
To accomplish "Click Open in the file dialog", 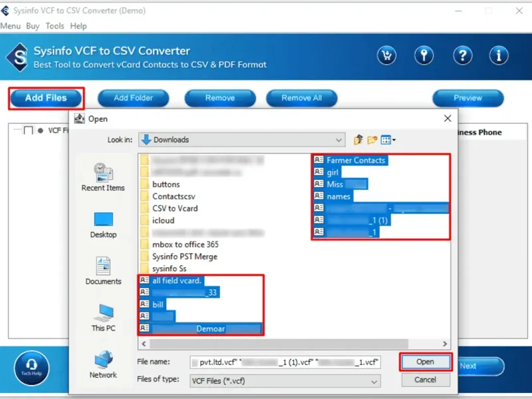I will click(426, 362).
